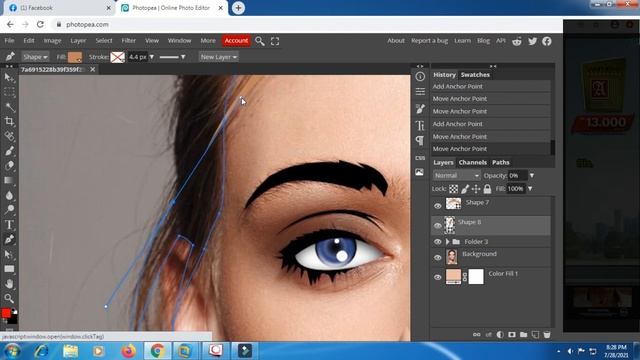Select the Brush tool

point(9,151)
